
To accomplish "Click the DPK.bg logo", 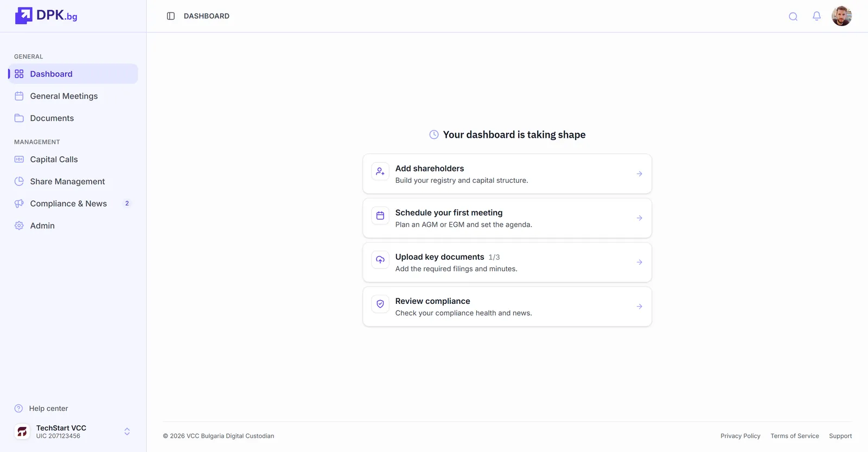I will click(x=46, y=16).
